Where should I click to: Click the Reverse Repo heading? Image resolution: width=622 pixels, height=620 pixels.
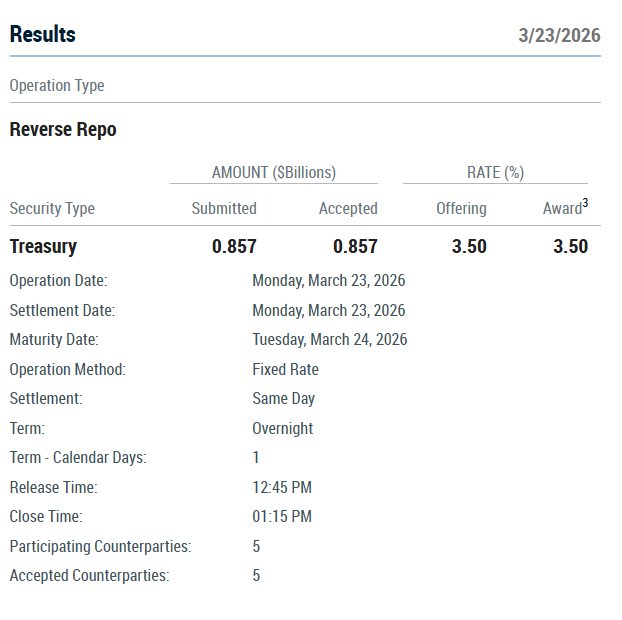point(63,129)
